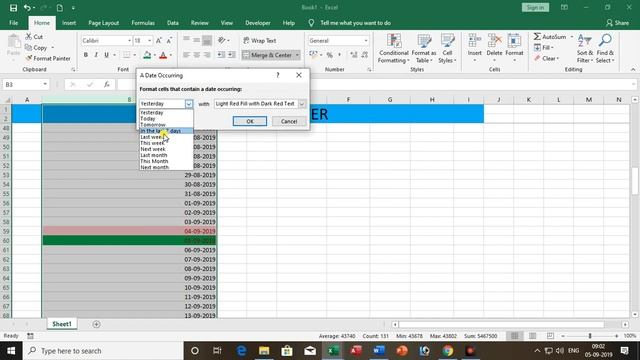Click Cancel in A Date Occurring dialog
The width and height of the screenshot is (640, 360).
click(289, 121)
